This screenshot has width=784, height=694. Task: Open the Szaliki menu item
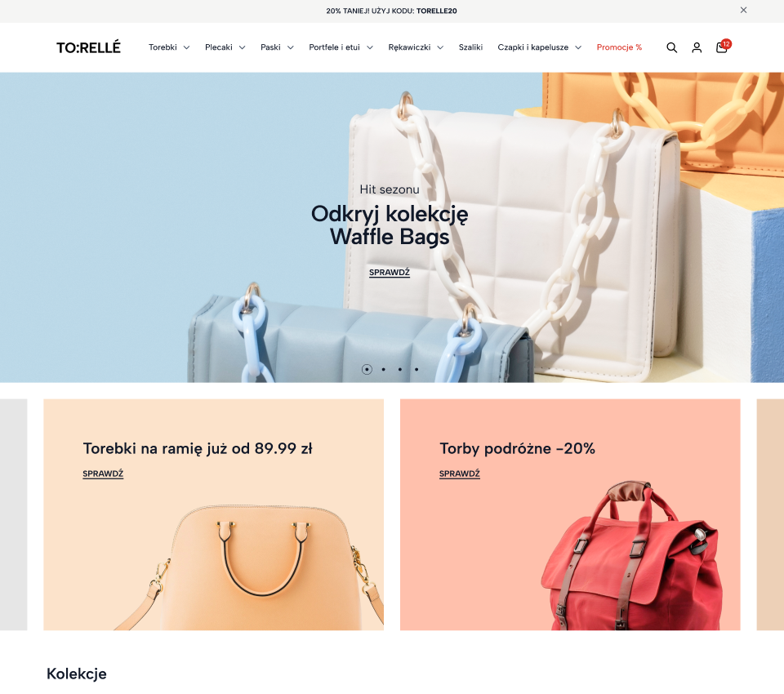coord(470,47)
